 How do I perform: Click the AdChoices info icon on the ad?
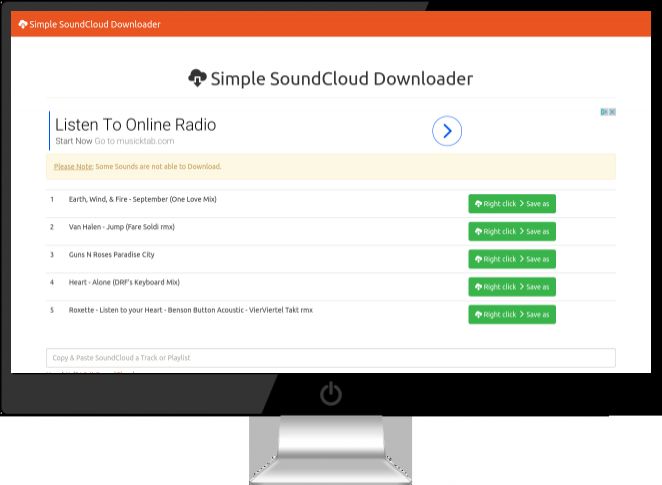604,112
